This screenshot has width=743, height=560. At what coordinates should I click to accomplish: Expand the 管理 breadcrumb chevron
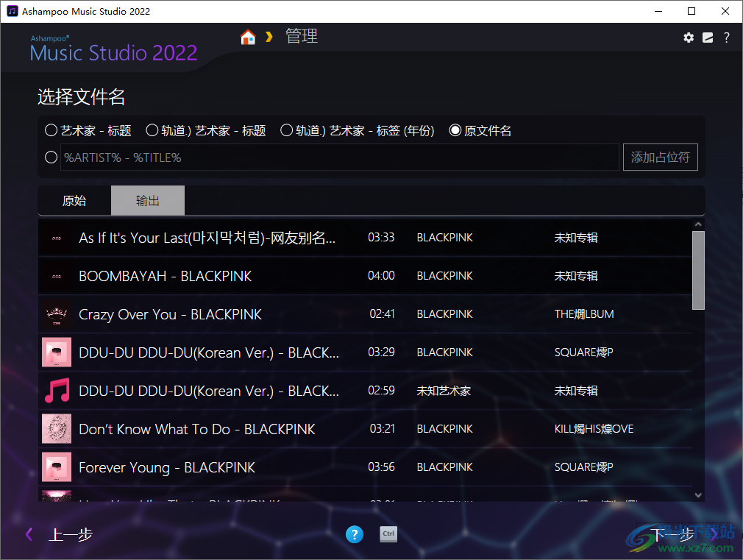(269, 35)
